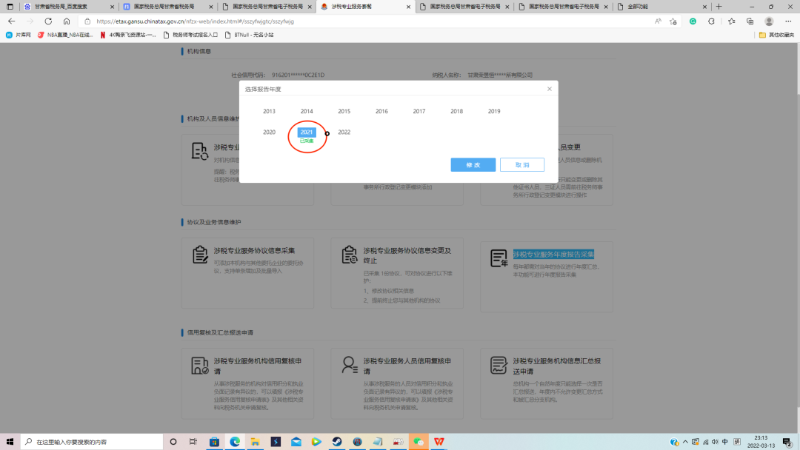Click the 修改 button in the dialog
The image size is (800, 450).
(460, 164)
